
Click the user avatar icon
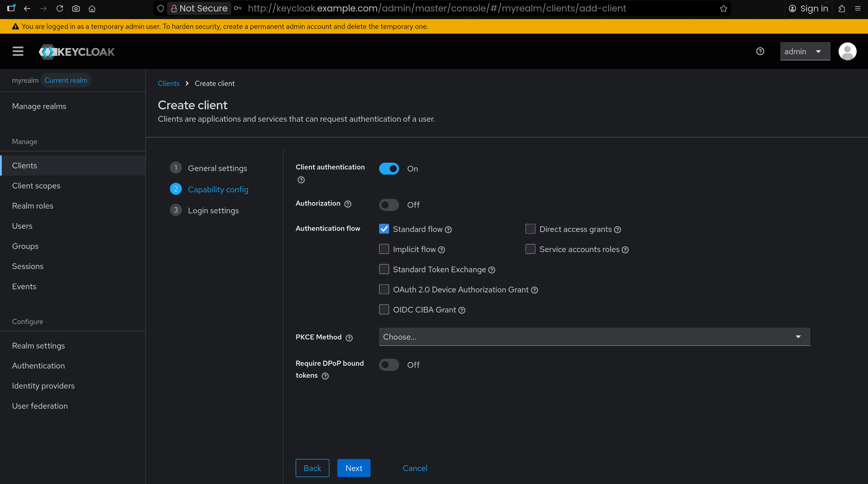pos(847,52)
